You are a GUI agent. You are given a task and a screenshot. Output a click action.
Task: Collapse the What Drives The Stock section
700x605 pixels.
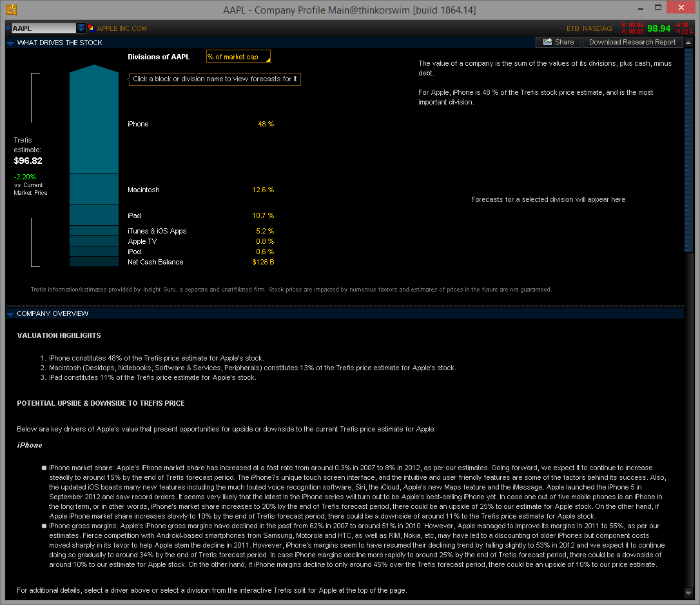click(10, 43)
